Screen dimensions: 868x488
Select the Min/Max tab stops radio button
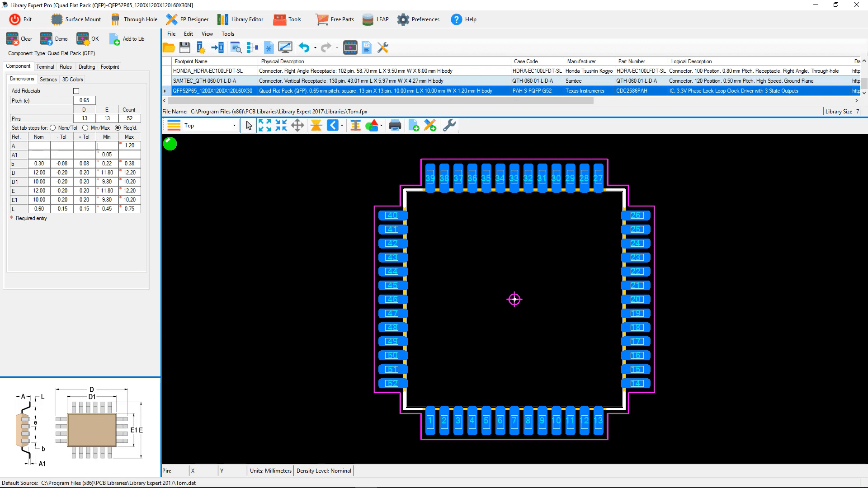85,128
